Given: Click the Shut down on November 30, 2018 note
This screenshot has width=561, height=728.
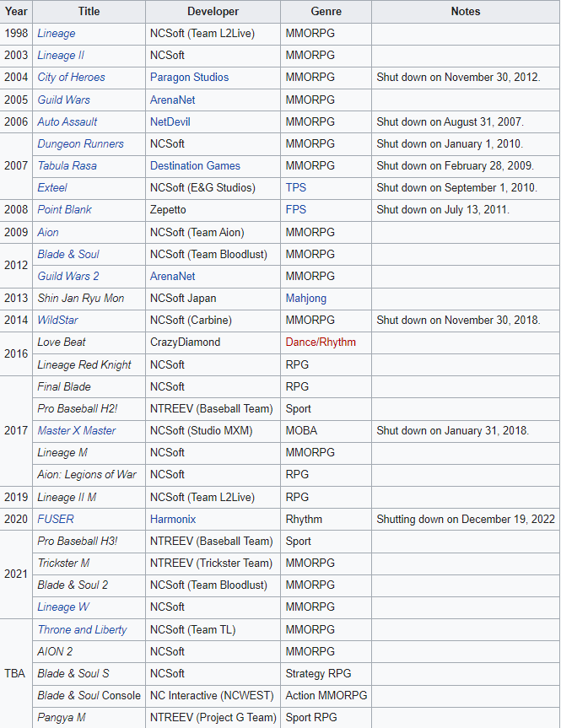Looking at the screenshot, I should click(458, 320).
